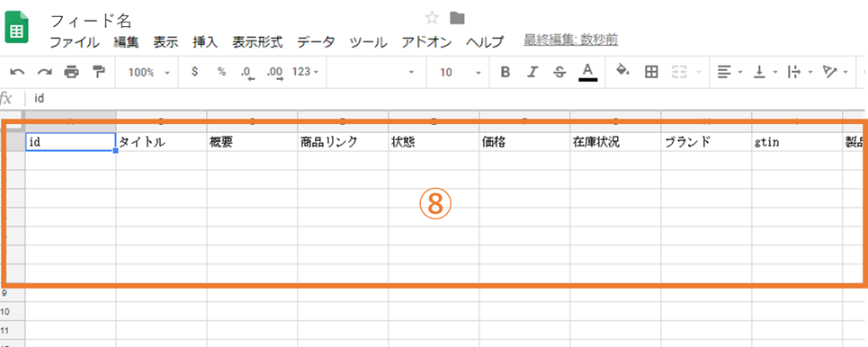Image resolution: width=868 pixels, height=347 pixels.
Task: Undo the last action
Action: coord(17,72)
